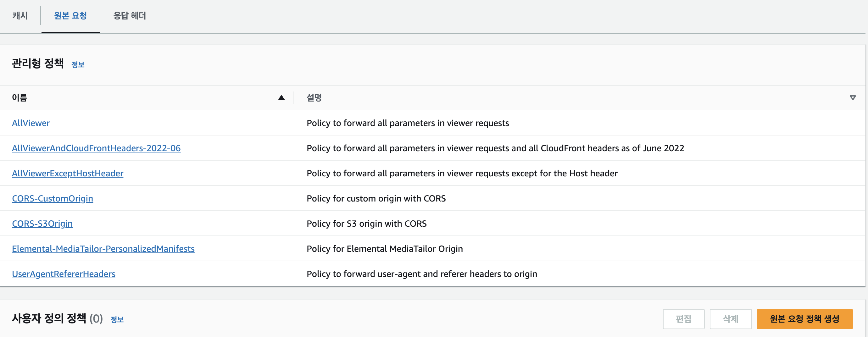
Task: Open the AllViewerAndCloudFrontHeaders-2022-06 policy
Action: pos(96,148)
